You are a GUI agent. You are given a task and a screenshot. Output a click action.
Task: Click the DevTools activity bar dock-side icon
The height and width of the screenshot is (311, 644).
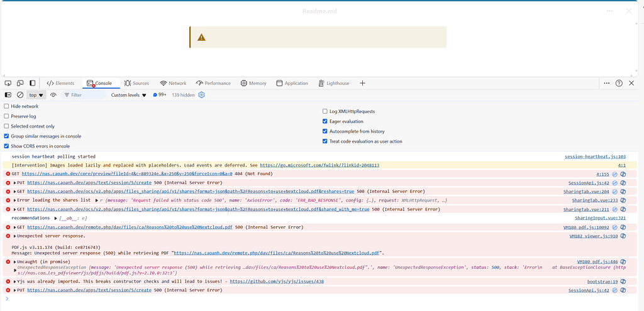33,83
